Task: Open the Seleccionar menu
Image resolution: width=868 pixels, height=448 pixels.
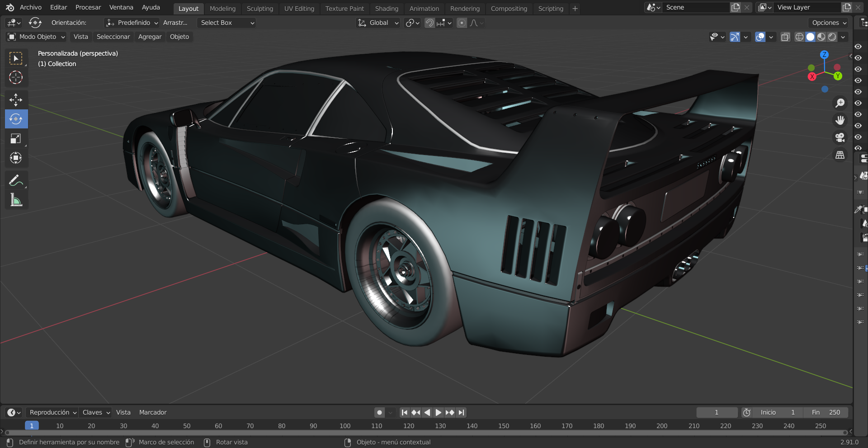Action: coord(113,37)
